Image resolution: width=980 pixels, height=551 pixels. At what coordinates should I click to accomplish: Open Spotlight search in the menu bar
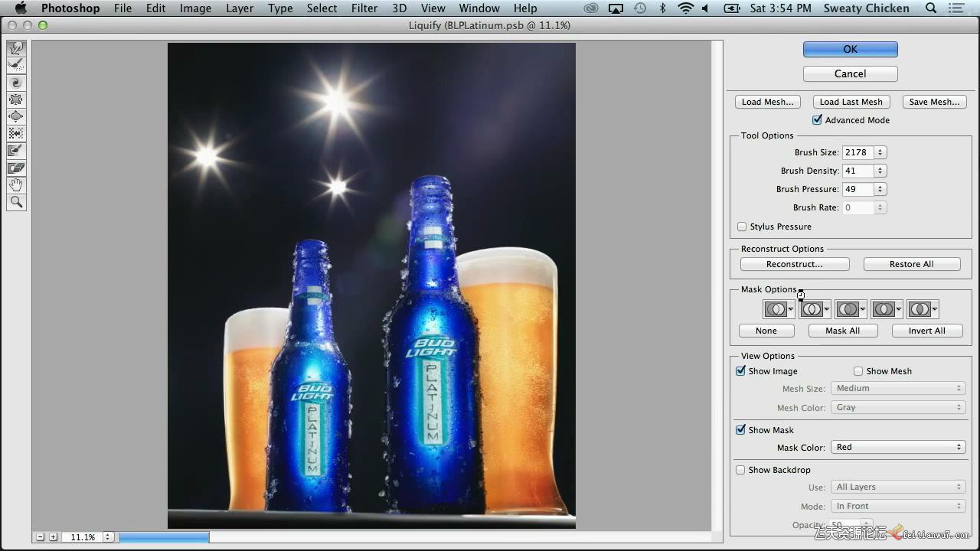931,8
